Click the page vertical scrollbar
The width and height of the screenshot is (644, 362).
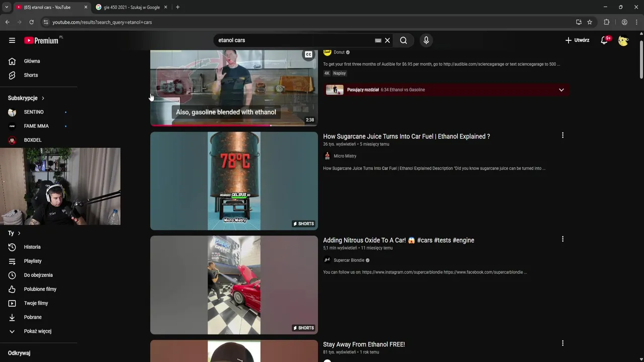641,59
